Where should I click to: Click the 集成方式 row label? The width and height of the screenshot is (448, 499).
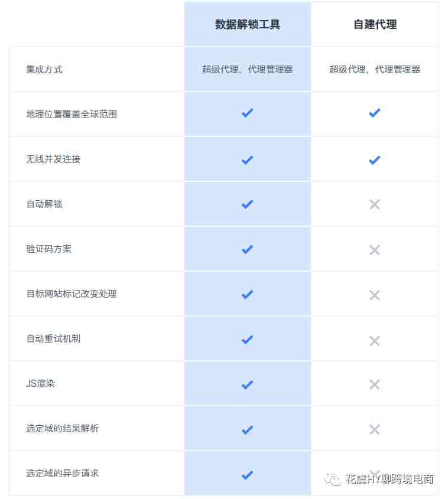tap(44, 69)
